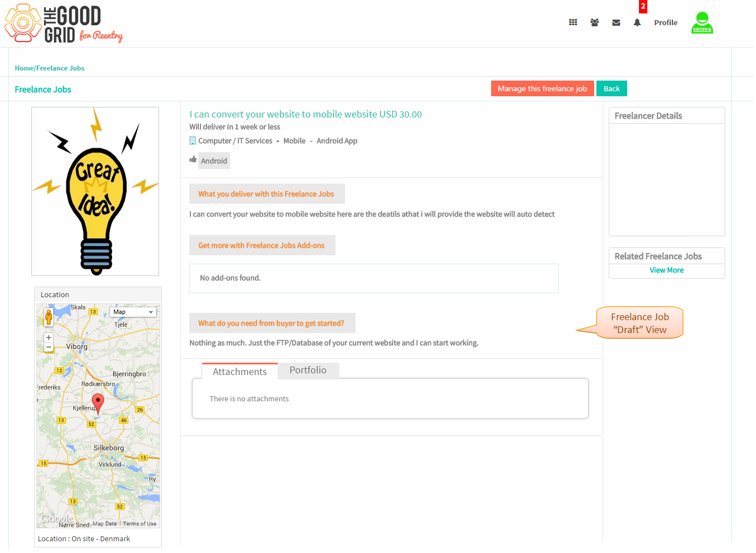Click What do you need from buyer heading

[x=272, y=323]
